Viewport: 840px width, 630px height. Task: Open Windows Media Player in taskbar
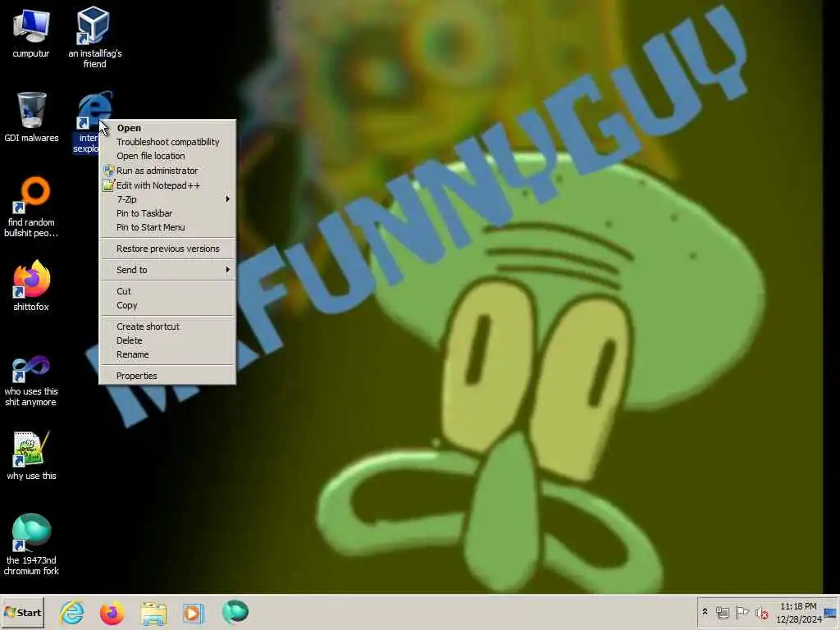click(x=194, y=612)
